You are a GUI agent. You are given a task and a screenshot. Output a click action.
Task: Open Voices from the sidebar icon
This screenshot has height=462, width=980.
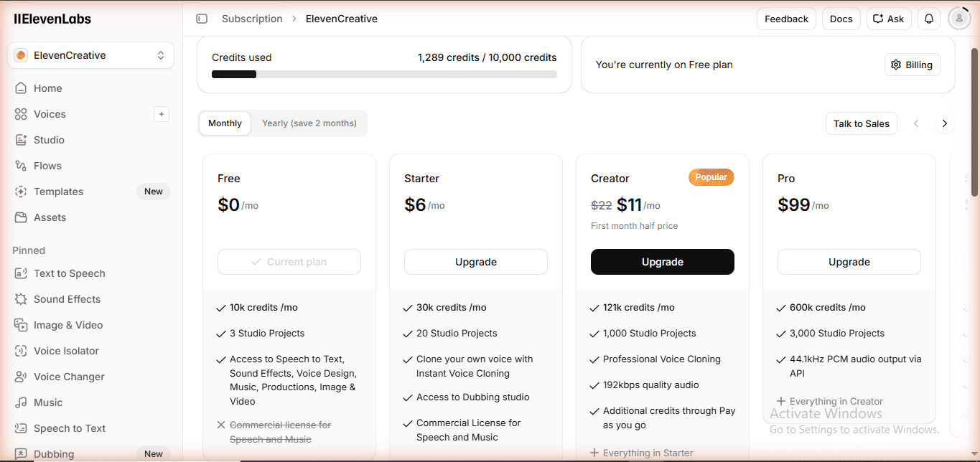(21, 114)
